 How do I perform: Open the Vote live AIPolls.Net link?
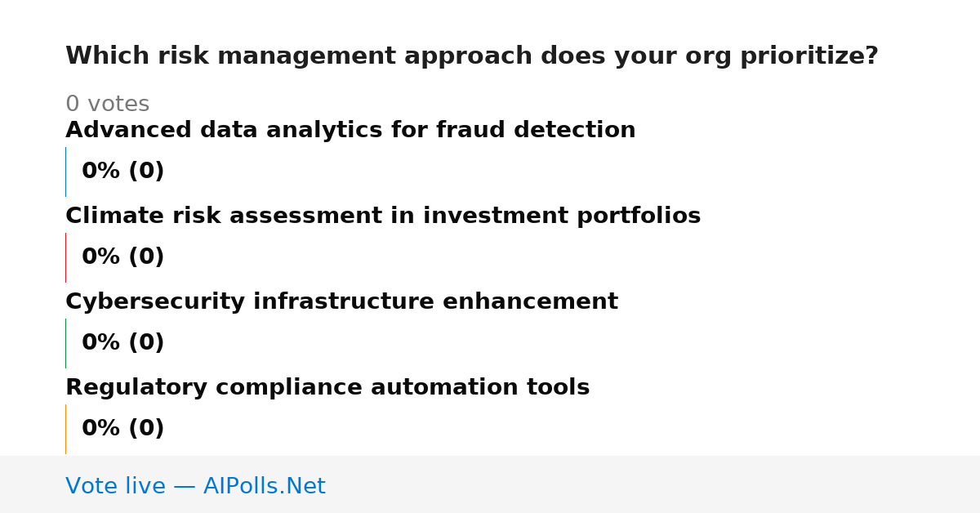point(195,486)
